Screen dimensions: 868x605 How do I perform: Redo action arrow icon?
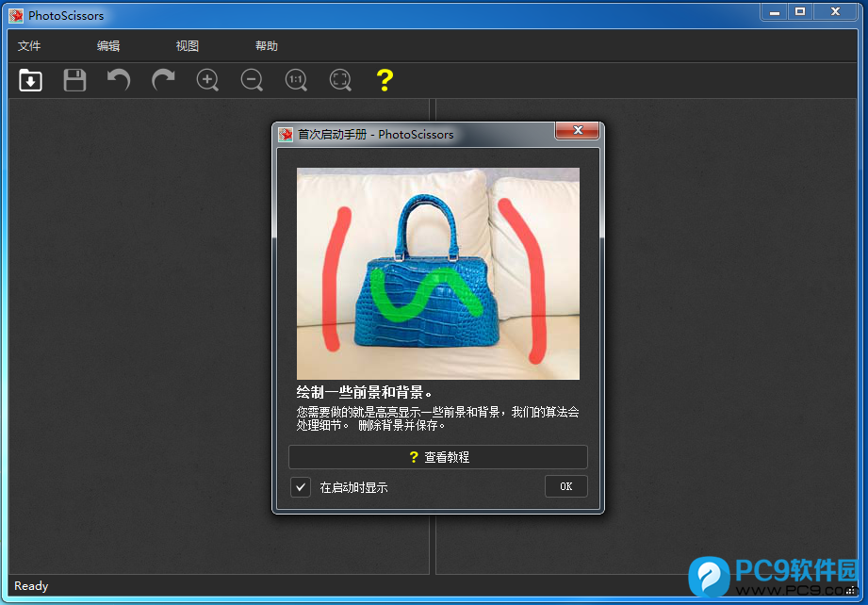[x=163, y=80]
